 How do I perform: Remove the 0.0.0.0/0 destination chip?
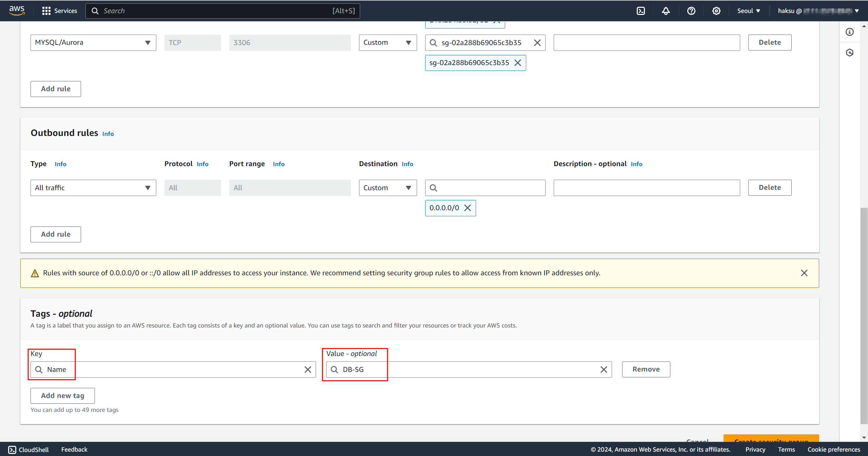coord(468,208)
